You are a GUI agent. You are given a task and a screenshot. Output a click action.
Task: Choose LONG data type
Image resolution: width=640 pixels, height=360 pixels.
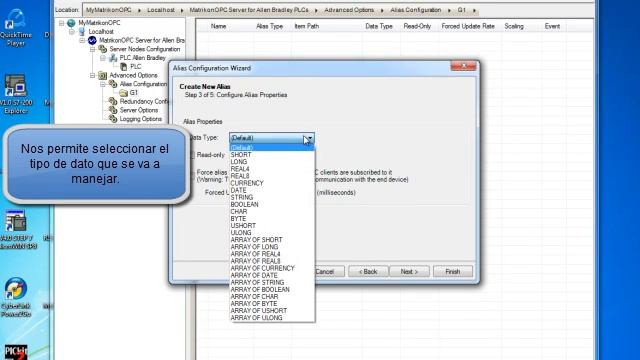272,162
